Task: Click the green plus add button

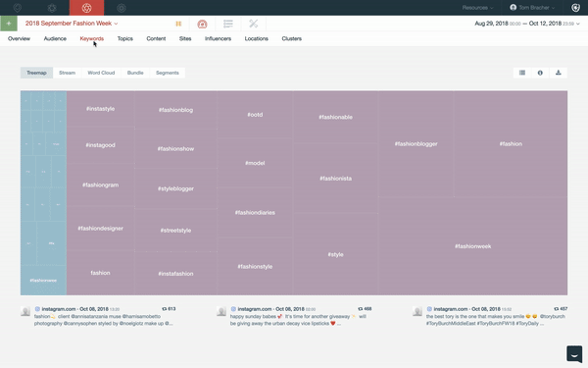Action: [9, 24]
